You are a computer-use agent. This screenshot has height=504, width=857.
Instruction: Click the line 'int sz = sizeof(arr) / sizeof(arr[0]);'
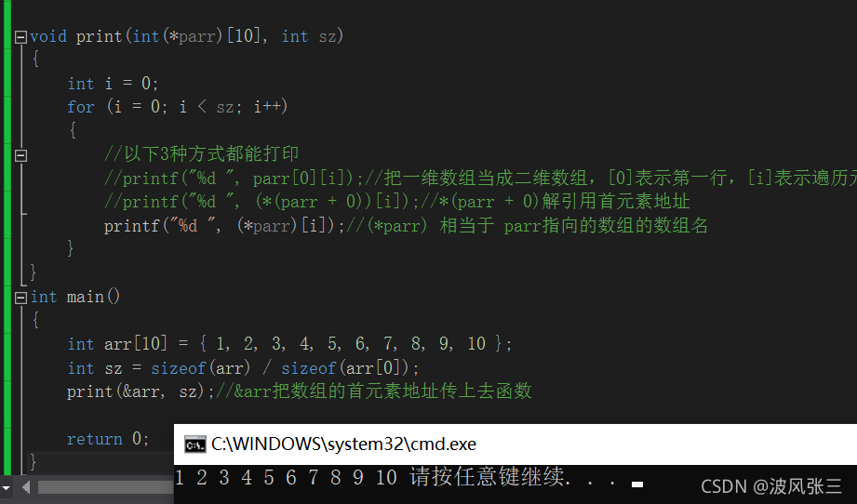243,368
